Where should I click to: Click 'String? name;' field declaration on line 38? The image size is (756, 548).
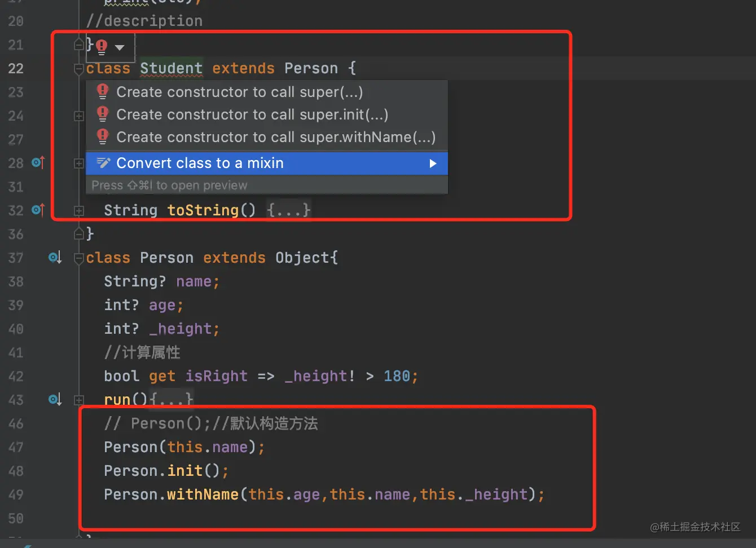[x=162, y=281]
